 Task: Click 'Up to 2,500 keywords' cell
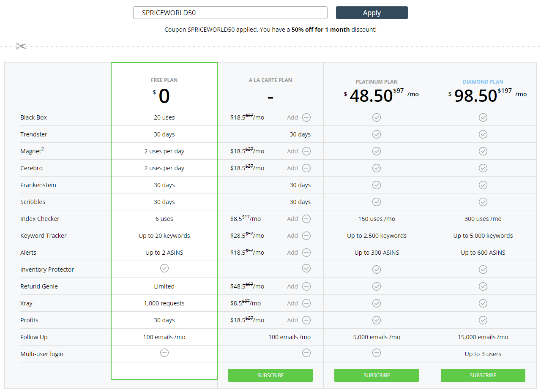377,236
